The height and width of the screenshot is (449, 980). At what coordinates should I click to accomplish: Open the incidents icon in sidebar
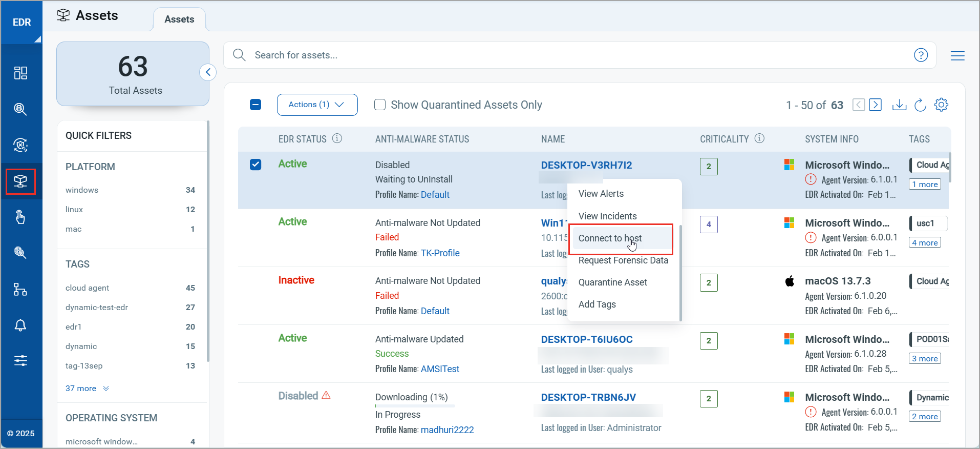20,145
